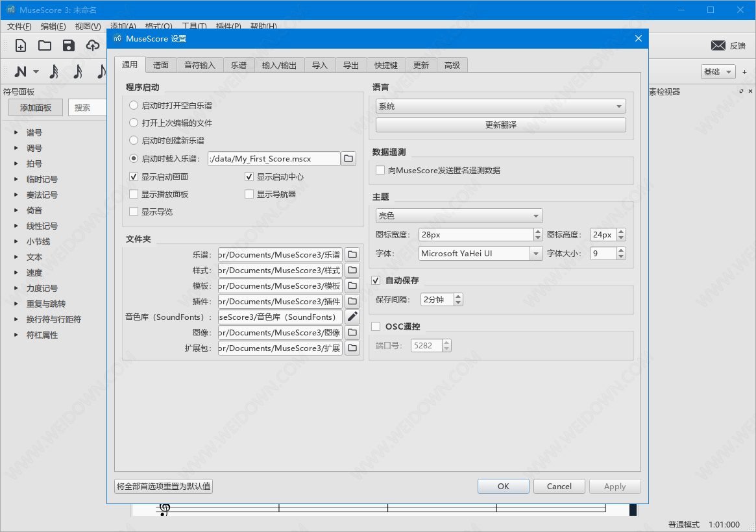Click the palette 搜索 search field

88,108
